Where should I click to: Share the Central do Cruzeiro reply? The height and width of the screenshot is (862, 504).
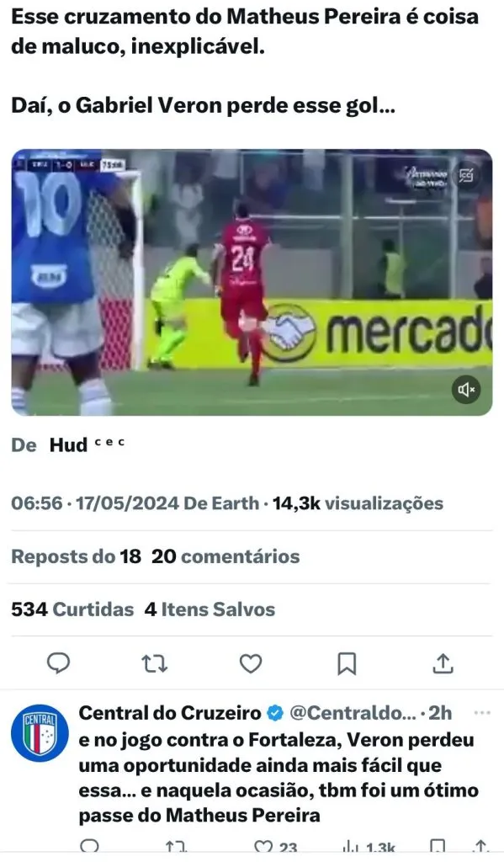(x=480, y=847)
